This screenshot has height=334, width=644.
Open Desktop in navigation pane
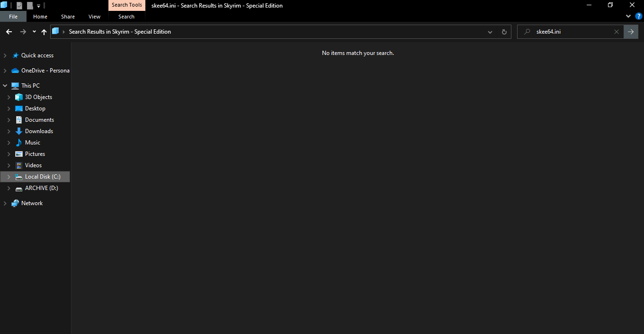click(35, 108)
